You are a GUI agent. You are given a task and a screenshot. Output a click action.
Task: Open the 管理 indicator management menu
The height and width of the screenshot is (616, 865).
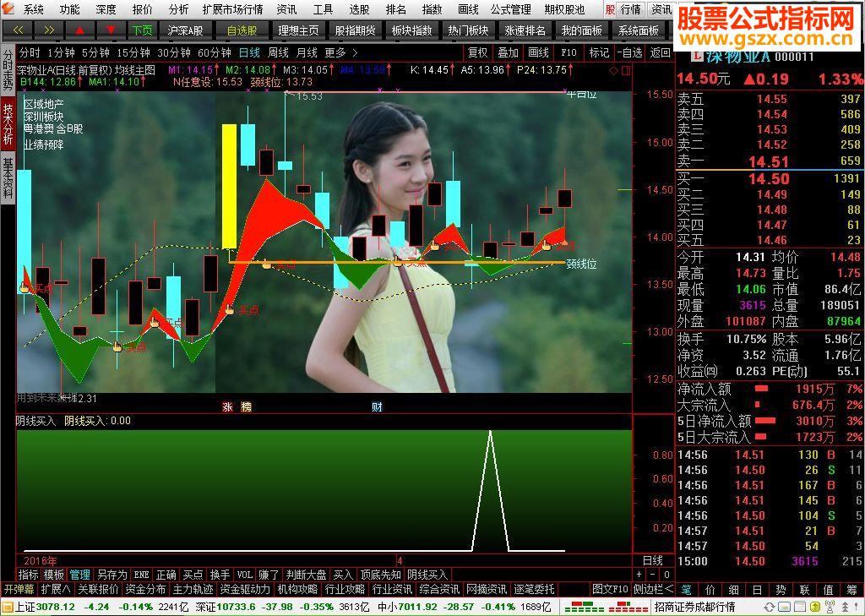click(x=80, y=575)
